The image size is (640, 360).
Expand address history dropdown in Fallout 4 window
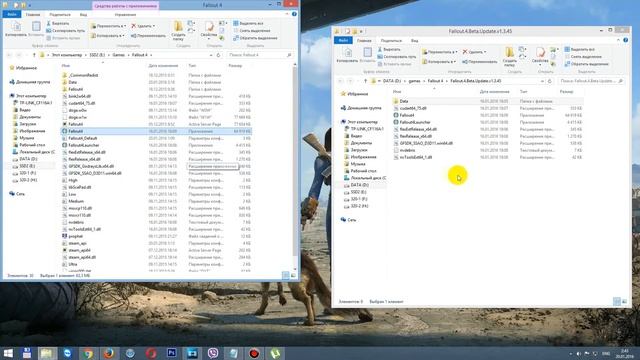tap(211, 55)
